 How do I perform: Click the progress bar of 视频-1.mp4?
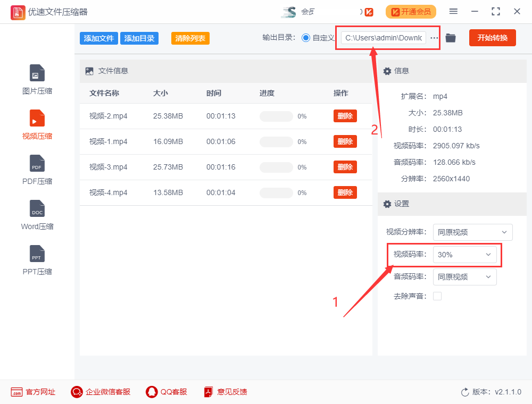pos(276,141)
